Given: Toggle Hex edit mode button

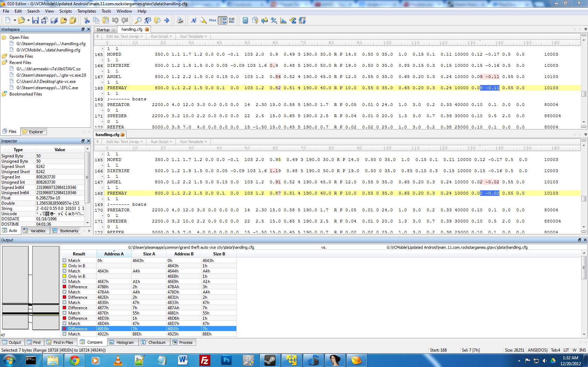Looking at the screenshot, I should 213,20.
